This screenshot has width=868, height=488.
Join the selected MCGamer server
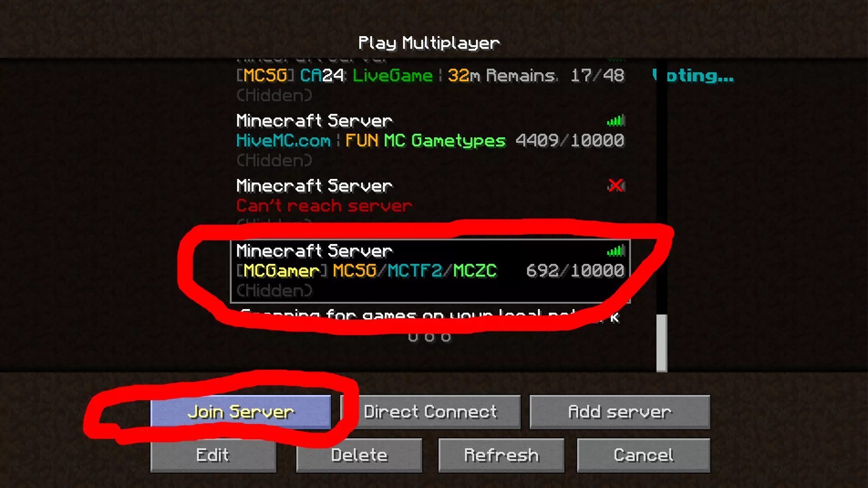pyautogui.click(x=241, y=412)
